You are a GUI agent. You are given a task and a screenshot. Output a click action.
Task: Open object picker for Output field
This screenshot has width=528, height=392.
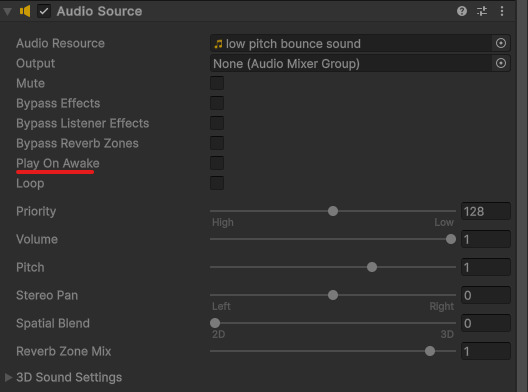click(x=501, y=63)
